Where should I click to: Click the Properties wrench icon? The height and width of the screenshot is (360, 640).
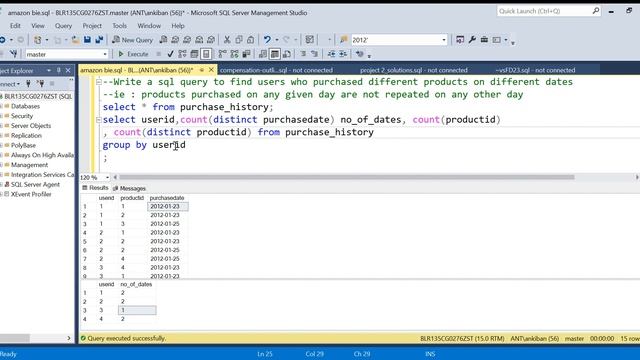pyautogui.click(x=472, y=40)
